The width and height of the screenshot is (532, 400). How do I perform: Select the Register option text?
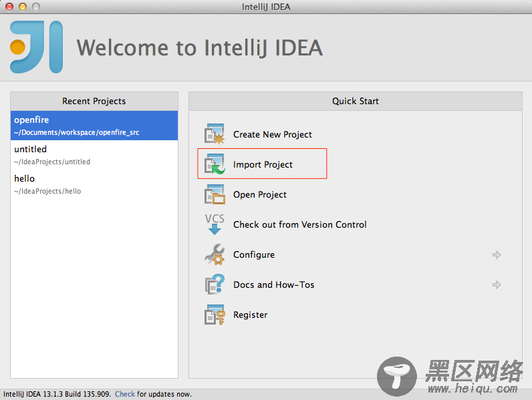pos(251,315)
